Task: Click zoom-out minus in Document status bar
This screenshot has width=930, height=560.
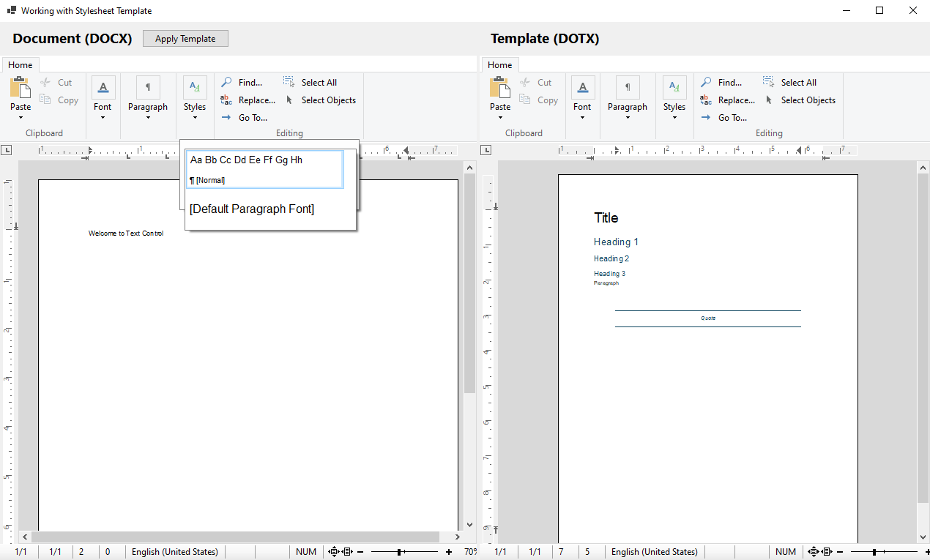Action: click(x=360, y=552)
